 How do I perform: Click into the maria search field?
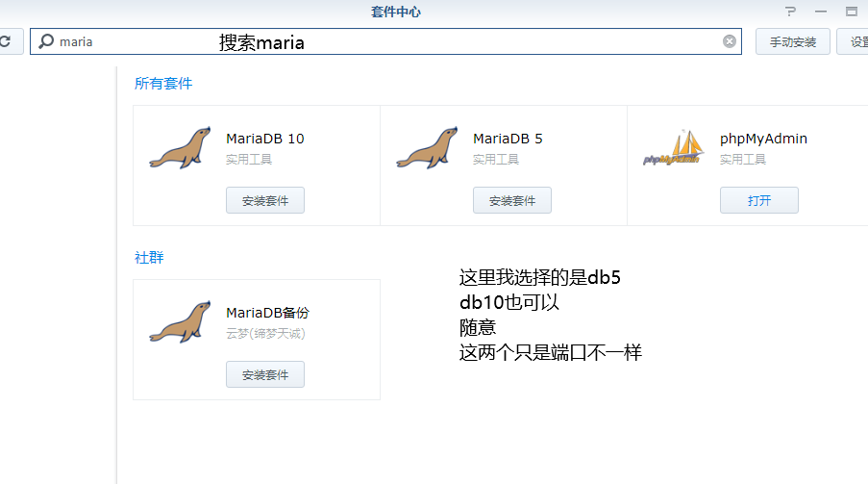tap(385, 41)
